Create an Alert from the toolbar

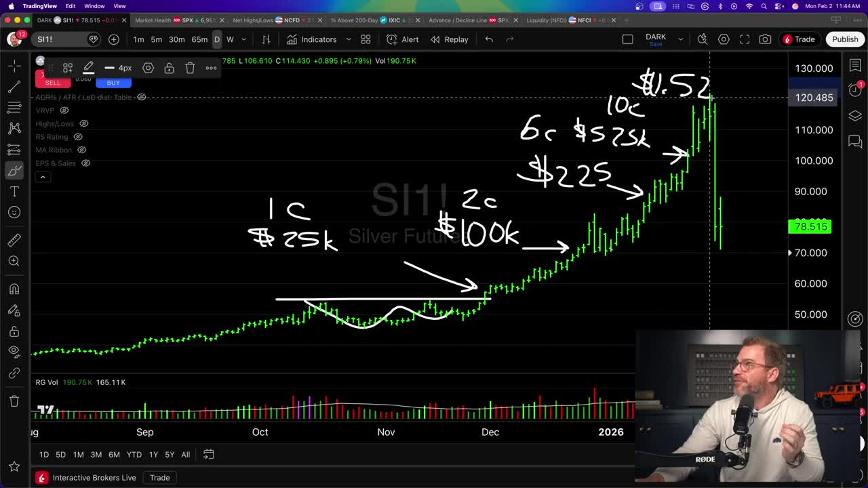click(403, 39)
